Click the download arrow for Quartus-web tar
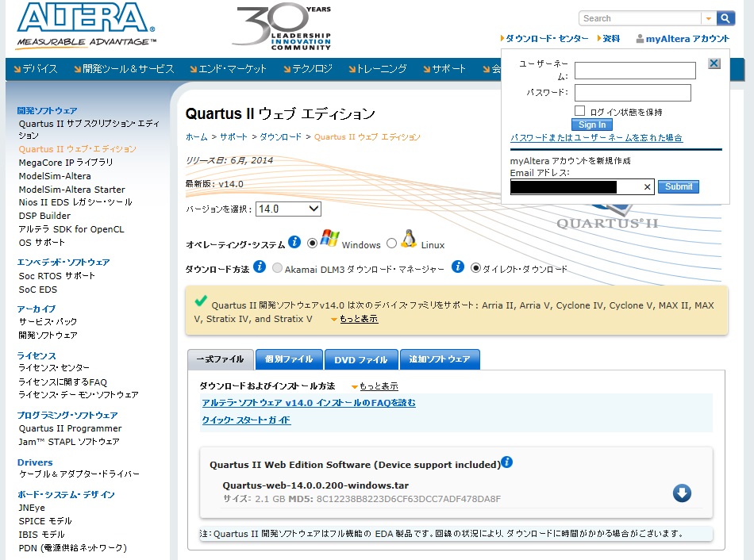754x560 pixels. pyautogui.click(x=682, y=493)
